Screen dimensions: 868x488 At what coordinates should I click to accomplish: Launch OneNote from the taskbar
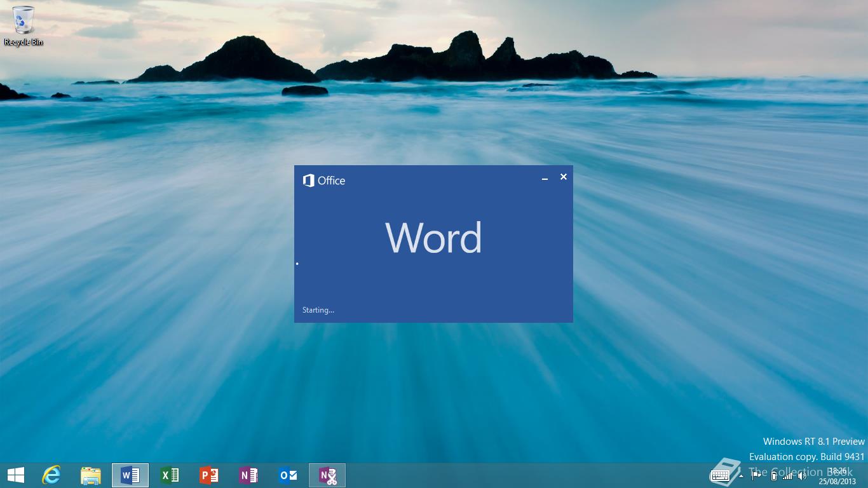tap(248, 475)
